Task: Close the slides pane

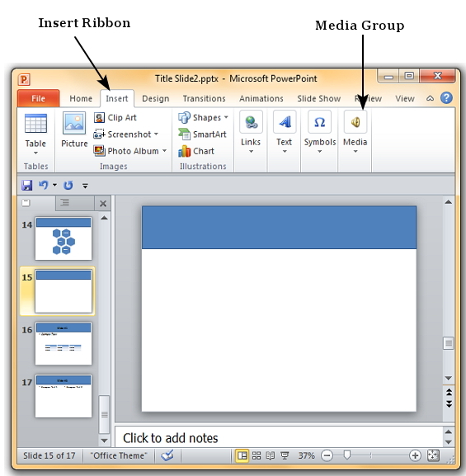Action: [x=103, y=204]
